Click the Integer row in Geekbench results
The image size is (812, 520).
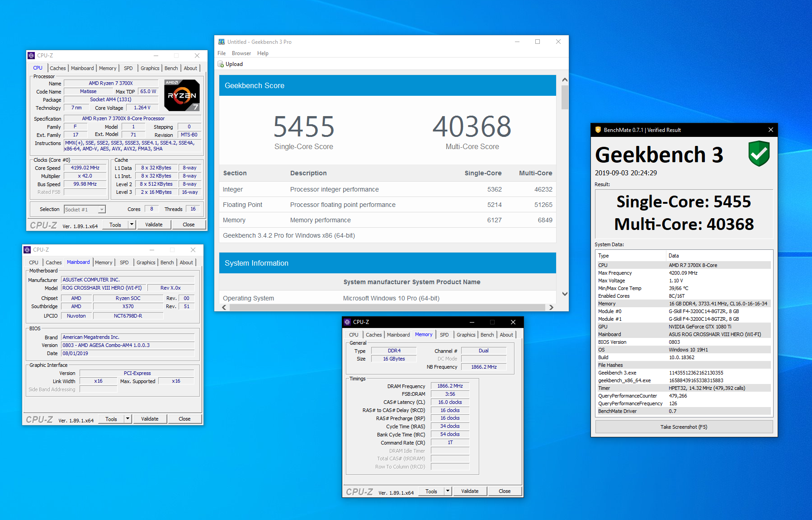[x=387, y=189]
